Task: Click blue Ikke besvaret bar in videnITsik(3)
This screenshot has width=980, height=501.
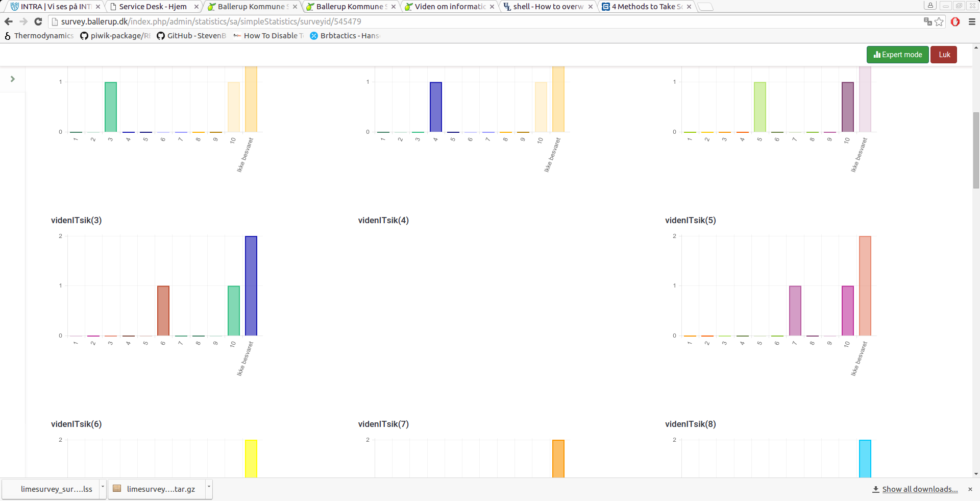Action: 251,286
